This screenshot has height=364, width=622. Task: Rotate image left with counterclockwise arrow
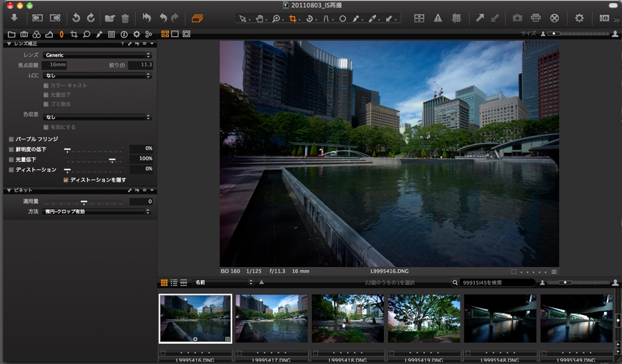pos(76,18)
